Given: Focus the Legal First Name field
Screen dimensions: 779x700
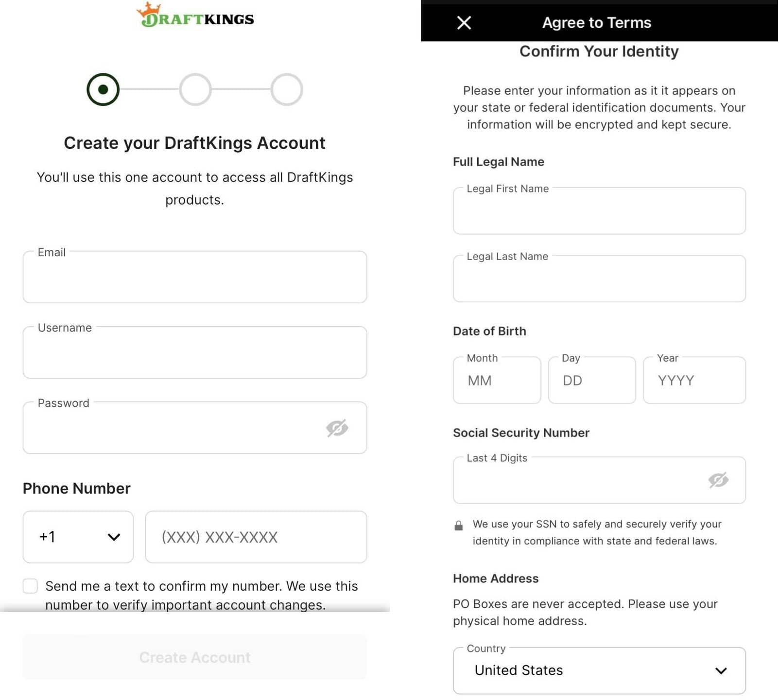Looking at the screenshot, I should coord(599,211).
